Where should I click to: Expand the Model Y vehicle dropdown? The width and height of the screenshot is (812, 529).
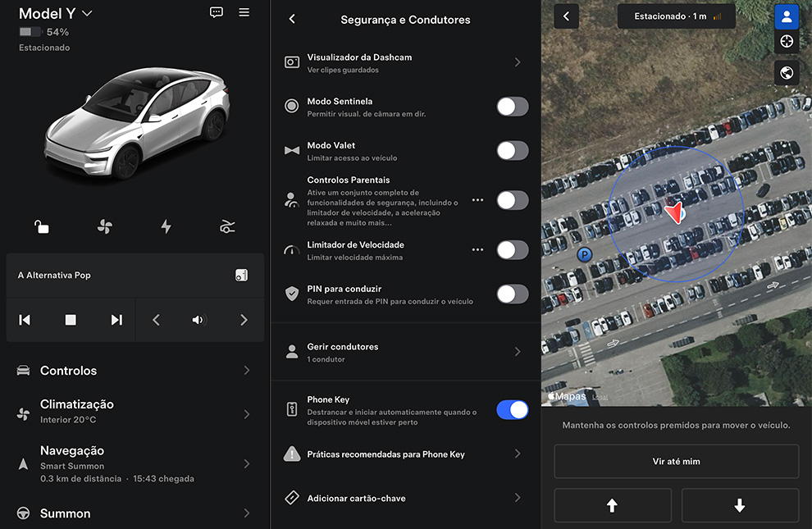click(88, 14)
